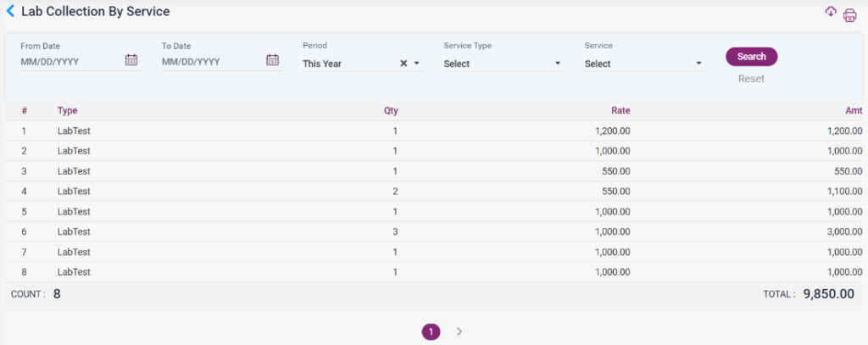Click the cloud download export icon
Image resolution: width=868 pixels, height=345 pixels.
831,12
